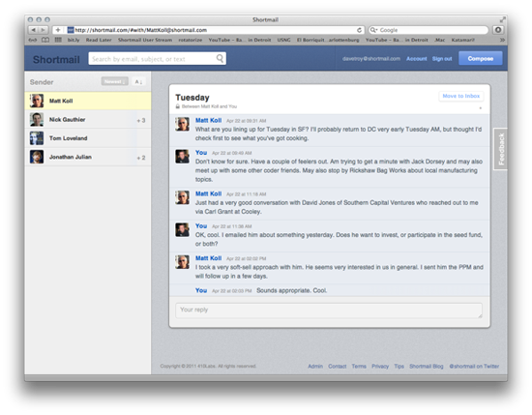Image resolution: width=532 pixels, height=415 pixels.
Task: Sort senders alphabetically with A button
Action: [138, 81]
